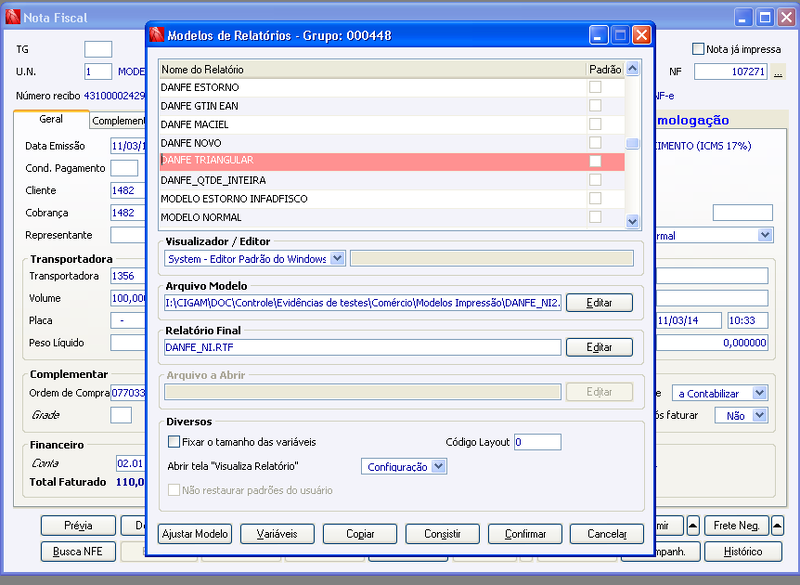
Task: Click report list scroll-down arrow
Action: point(632,221)
